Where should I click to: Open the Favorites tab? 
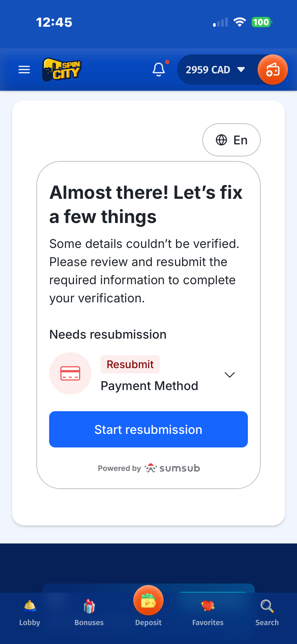coord(208,612)
